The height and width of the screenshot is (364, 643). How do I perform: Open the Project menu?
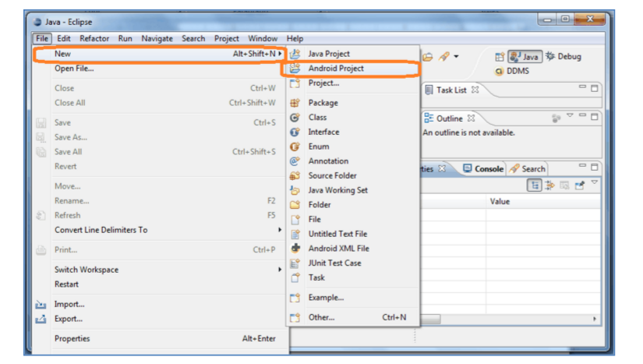226,38
